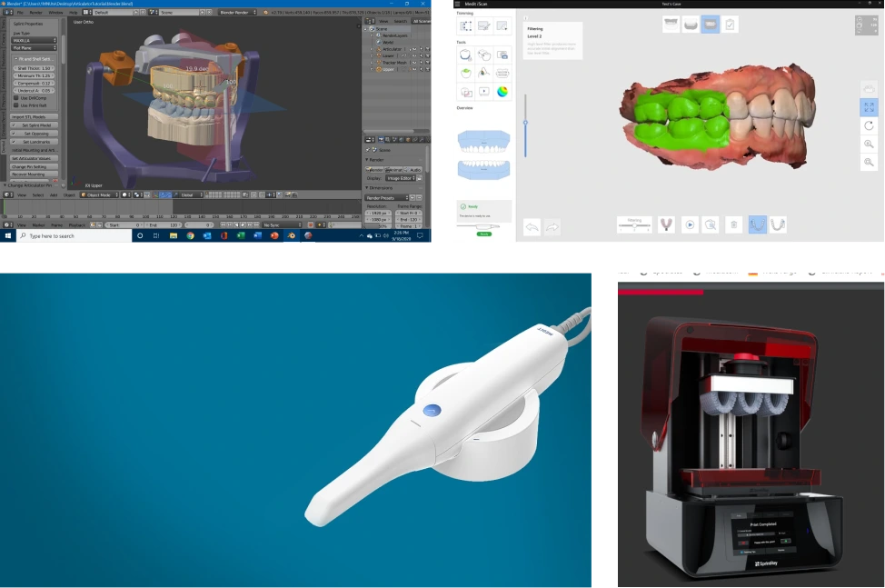Open File Explorer from the Windows taskbar

[174, 236]
